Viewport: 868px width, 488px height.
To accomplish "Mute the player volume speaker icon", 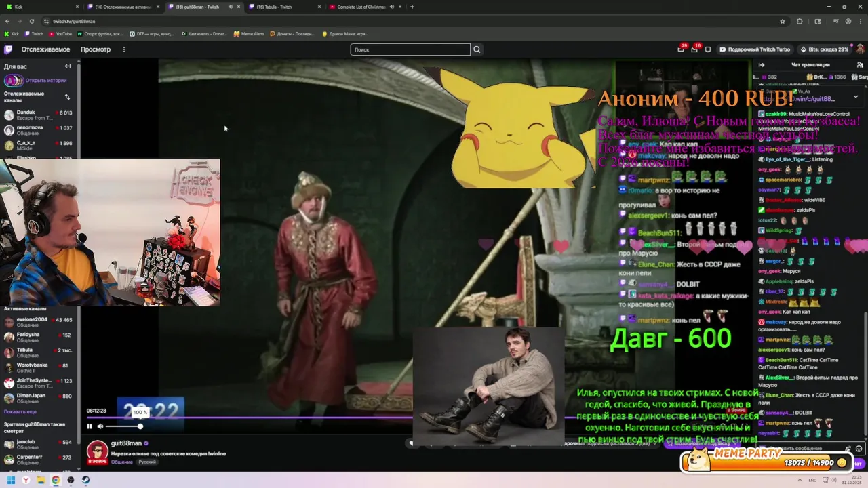I will 100,426.
